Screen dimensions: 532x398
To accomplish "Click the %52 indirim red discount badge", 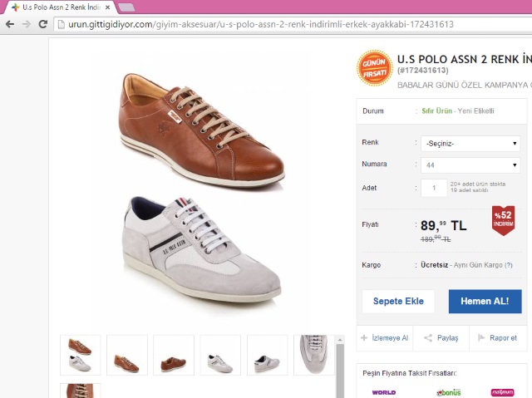I will coord(504,220).
